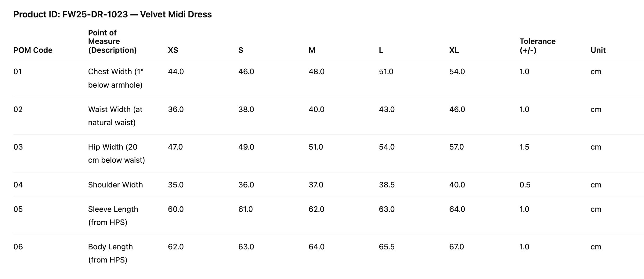Click the Tolerance (+/-) column header
Image resolution: width=644 pixels, height=279 pixels.
[537, 45]
